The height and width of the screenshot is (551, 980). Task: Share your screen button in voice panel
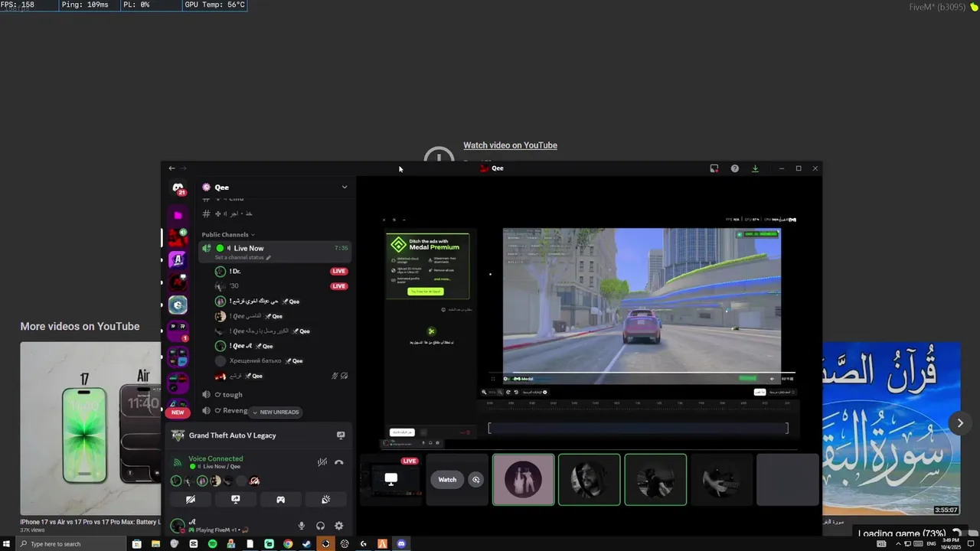click(236, 499)
